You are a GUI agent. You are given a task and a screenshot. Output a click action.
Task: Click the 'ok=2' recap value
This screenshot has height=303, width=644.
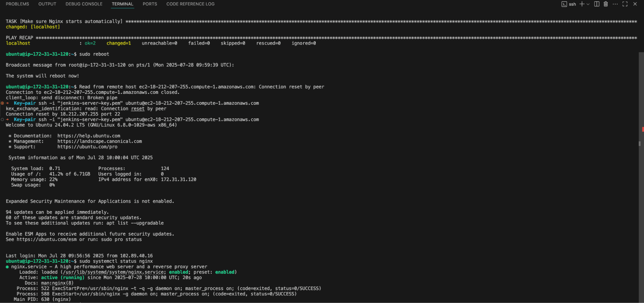pos(90,43)
